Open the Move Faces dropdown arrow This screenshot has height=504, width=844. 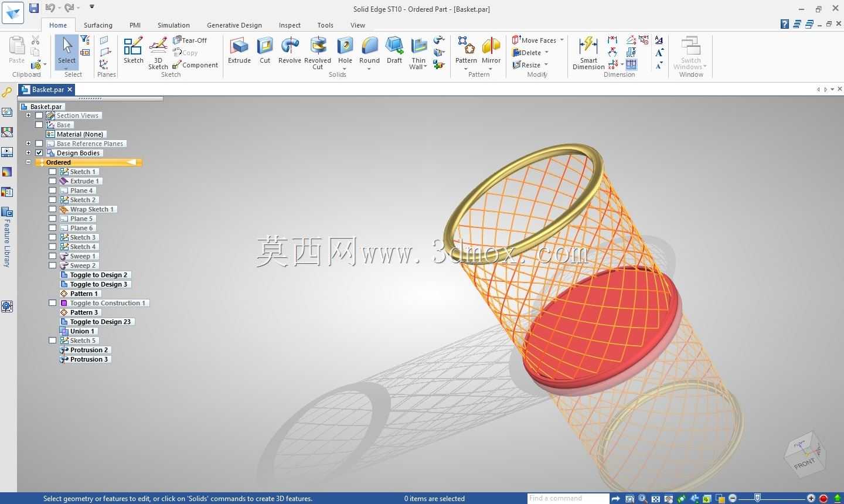click(561, 40)
